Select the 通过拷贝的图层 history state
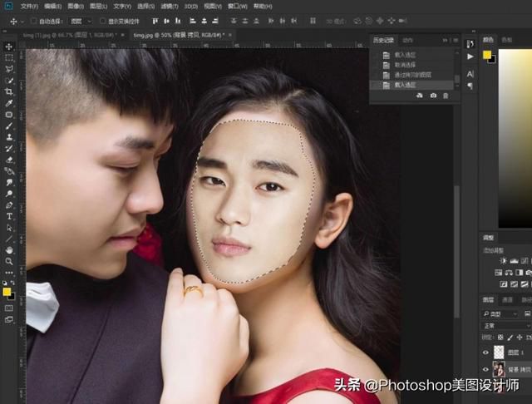The image size is (532, 404). tap(414, 75)
